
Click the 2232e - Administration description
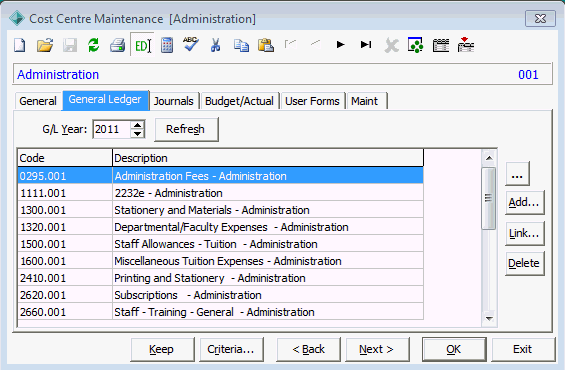coord(168,193)
